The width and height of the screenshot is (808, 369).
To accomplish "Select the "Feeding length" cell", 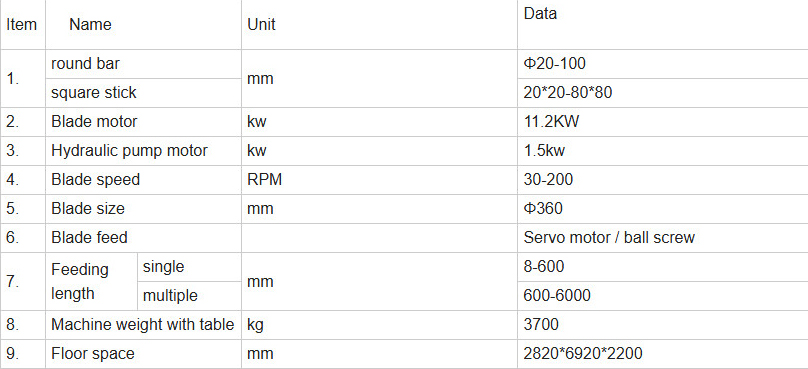I will click(80, 281).
